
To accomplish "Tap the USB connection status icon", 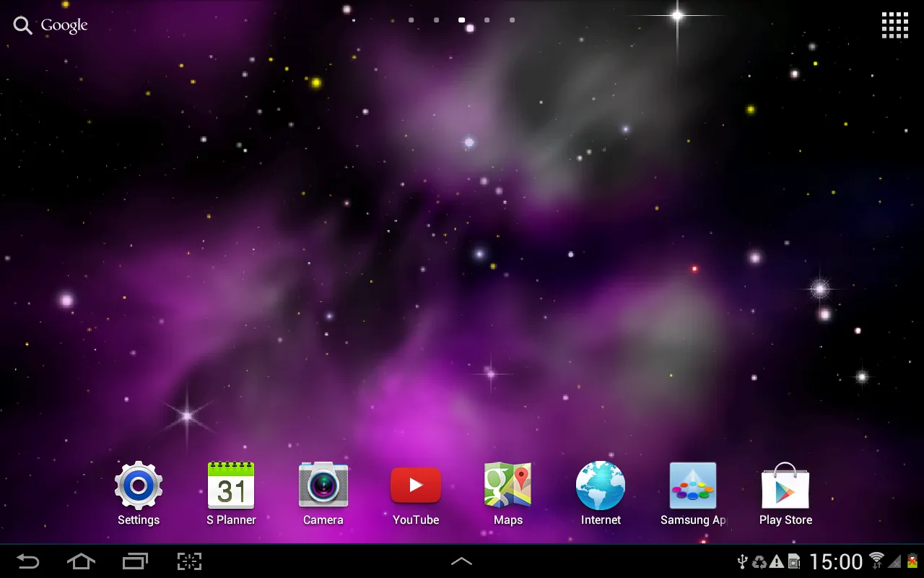I will point(742,562).
